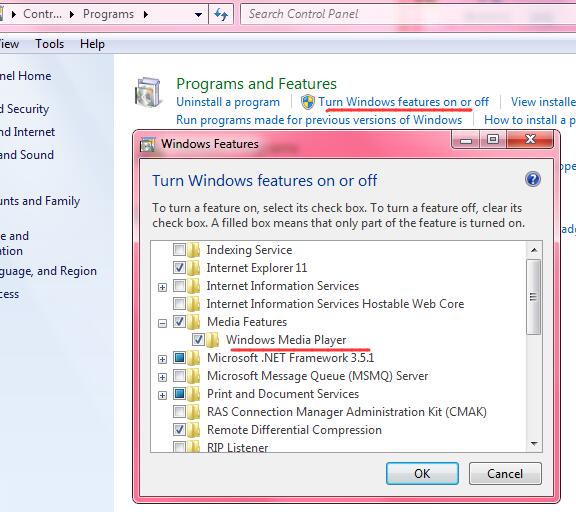This screenshot has width=576, height=512.
Task: Click OK in Windows Features dialog
Action: tap(422, 473)
